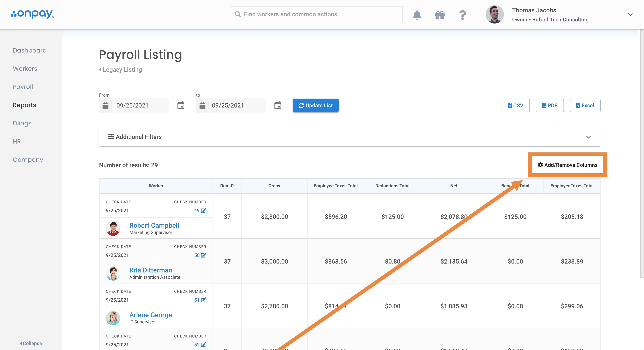Click Thomas Jacobs profile photo
This screenshot has width=644, height=350.
coord(495,15)
